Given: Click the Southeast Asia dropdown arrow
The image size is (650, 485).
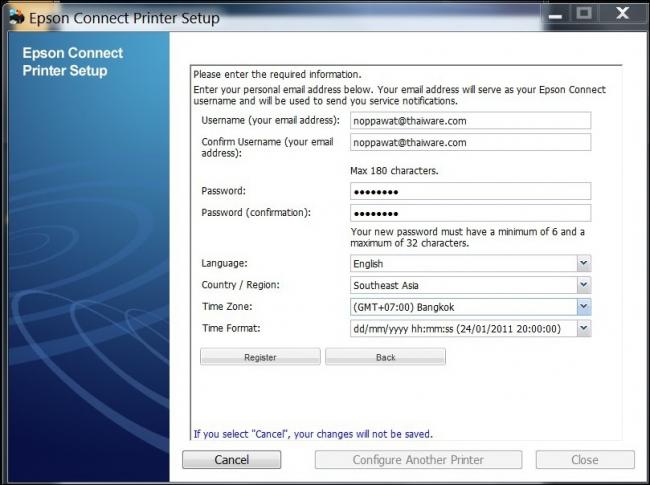Looking at the screenshot, I should (584, 285).
